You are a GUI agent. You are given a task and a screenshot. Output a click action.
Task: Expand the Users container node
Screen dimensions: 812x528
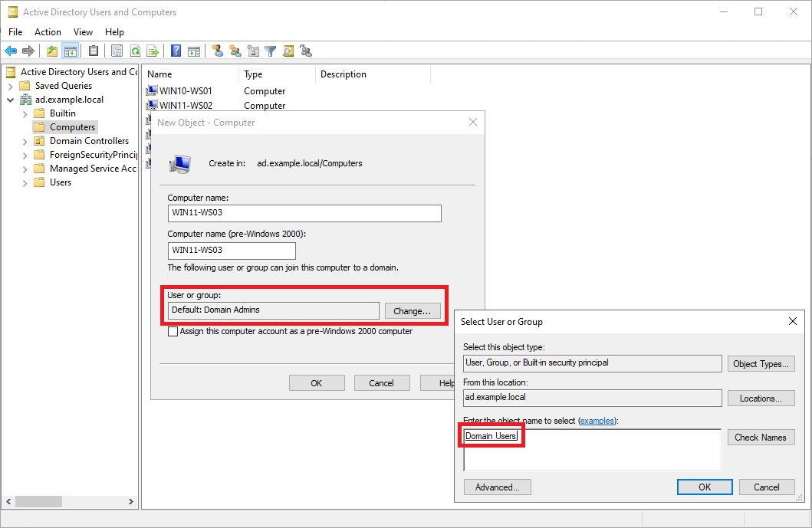(25, 182)
